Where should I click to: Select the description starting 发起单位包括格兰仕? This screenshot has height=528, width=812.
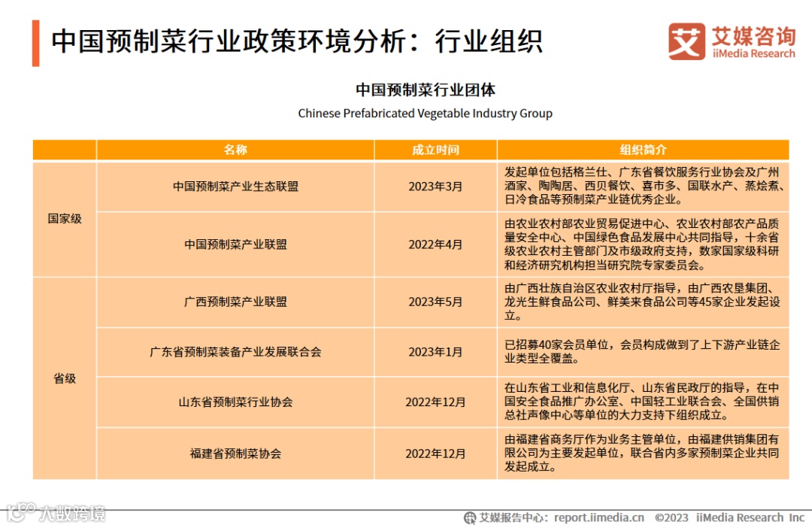click(x=643, y=186)
